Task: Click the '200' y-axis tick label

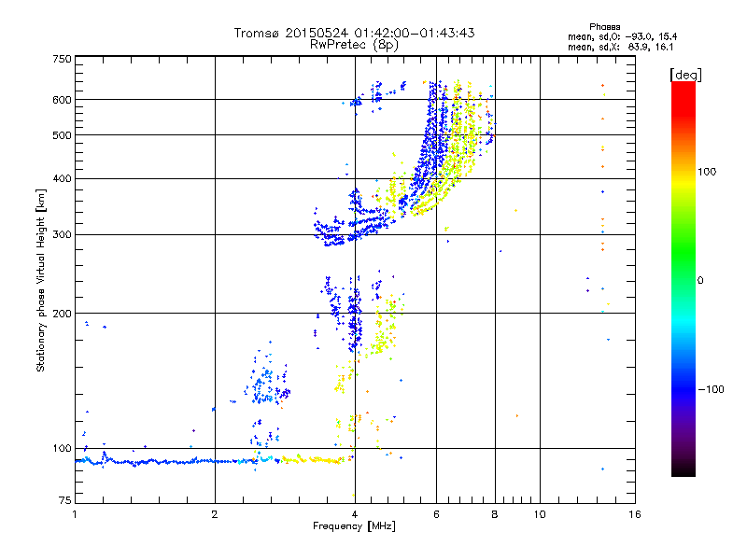Action: (x=62, y=314)
